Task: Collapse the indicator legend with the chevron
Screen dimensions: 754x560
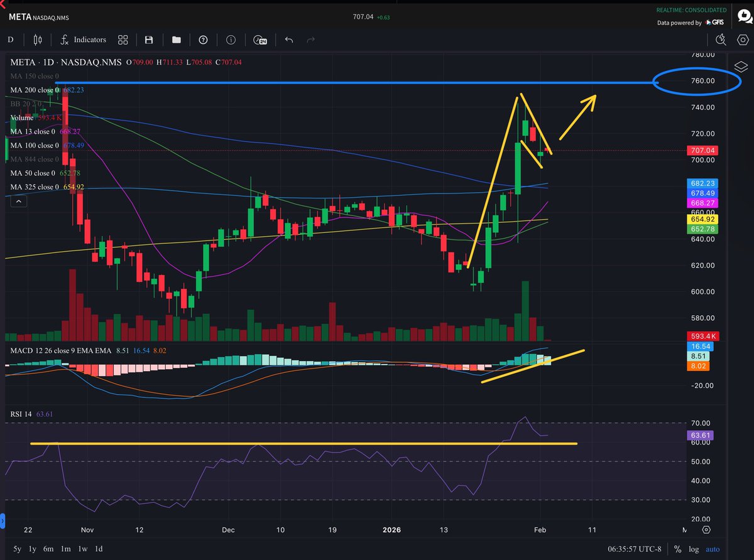Action: (x=18, y=201)
